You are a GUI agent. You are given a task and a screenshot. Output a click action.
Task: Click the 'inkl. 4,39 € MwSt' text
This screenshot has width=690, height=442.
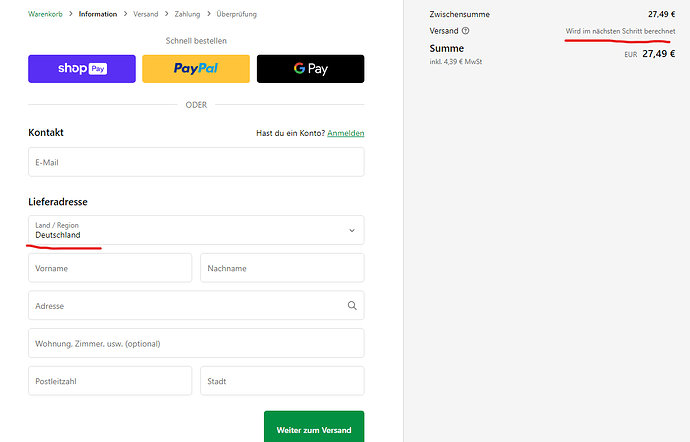[456, 62]
